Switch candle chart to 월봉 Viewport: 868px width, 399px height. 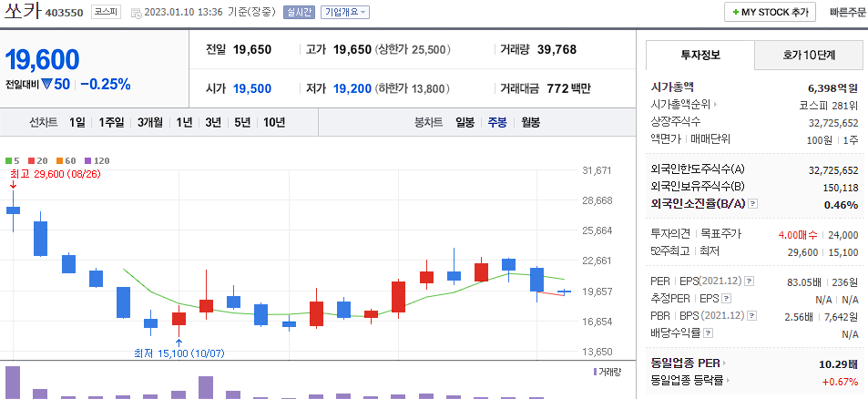pos(530,122)
